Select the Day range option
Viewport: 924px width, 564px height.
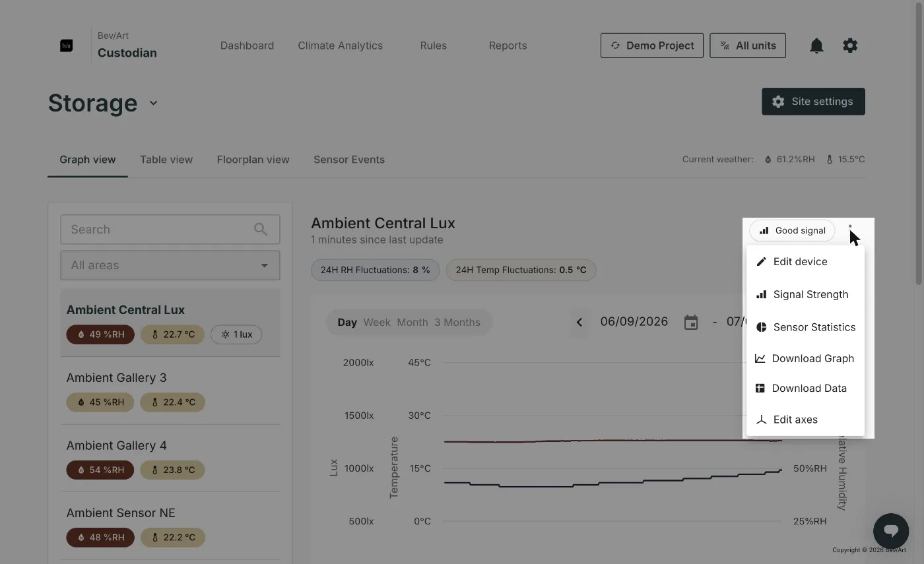coord(347,323)
